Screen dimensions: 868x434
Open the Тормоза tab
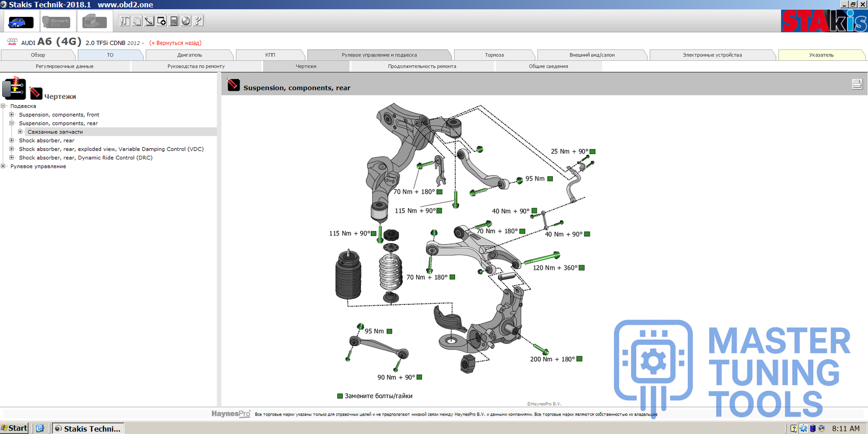pos(494,55)
